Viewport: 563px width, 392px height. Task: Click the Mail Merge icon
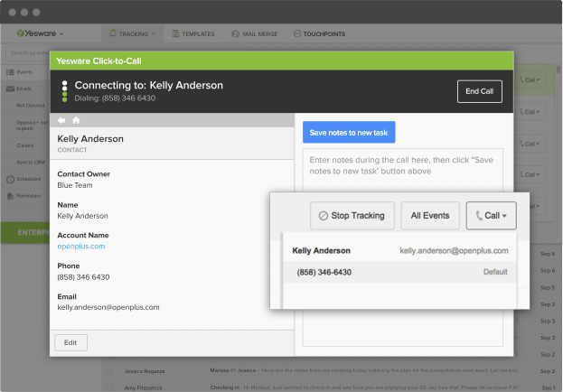point(236,33)
